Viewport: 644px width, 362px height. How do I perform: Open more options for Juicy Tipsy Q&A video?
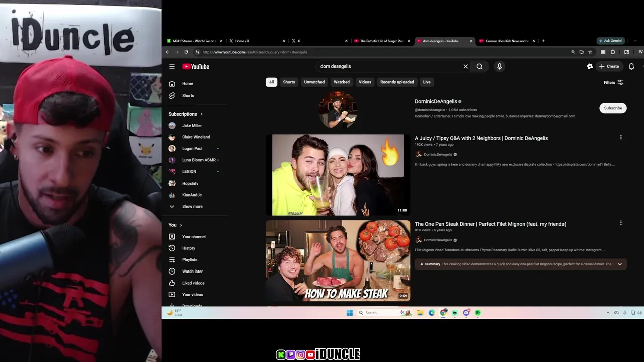(621, 137)
